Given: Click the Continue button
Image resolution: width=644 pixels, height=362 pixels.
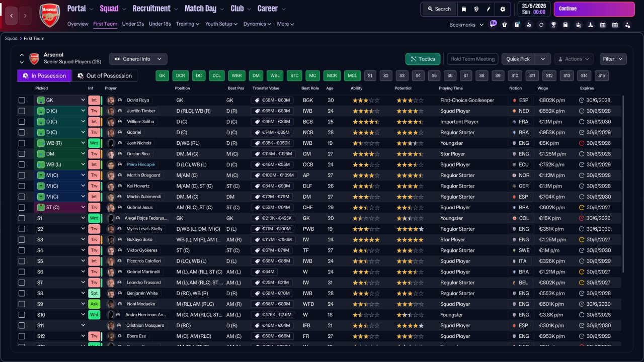Looking at the screenshot, I should click(594, 9).
